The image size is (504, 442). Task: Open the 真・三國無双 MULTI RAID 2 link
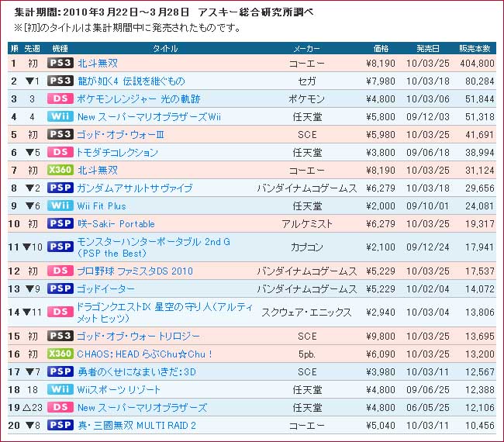[136, 425]
